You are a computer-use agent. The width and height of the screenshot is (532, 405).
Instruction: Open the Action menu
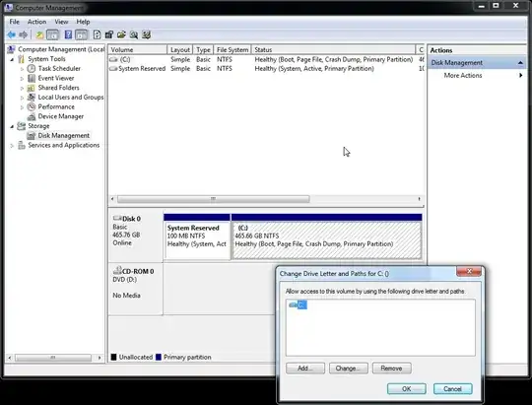[36, 22]
